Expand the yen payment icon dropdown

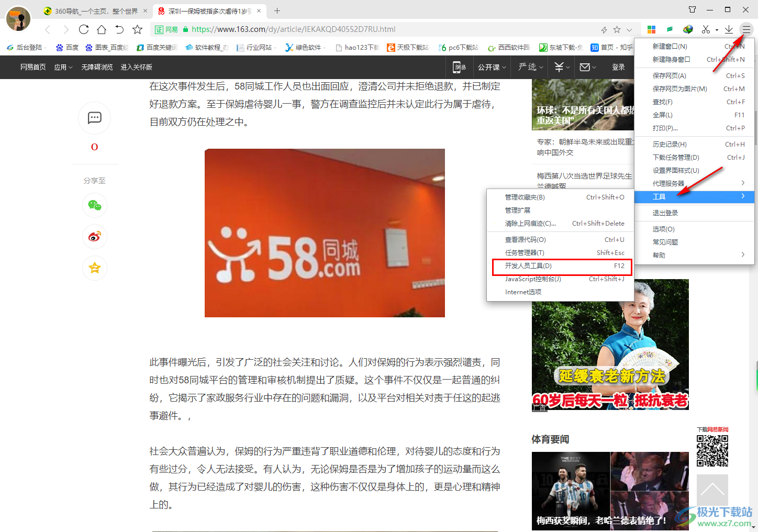pyautogui.click(x=562, y=67)
